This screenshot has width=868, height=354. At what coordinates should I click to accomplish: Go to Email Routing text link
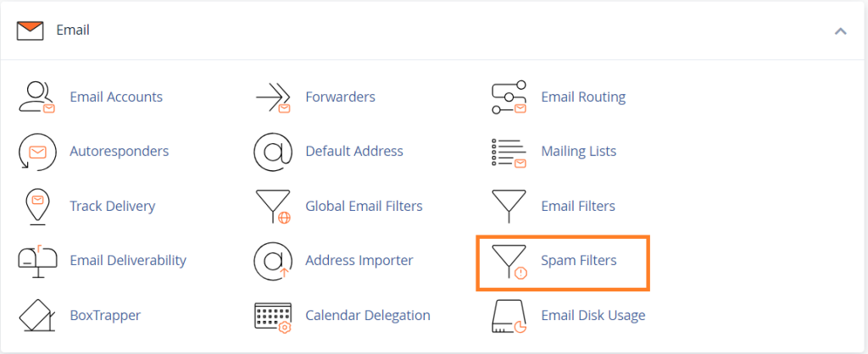583,97
